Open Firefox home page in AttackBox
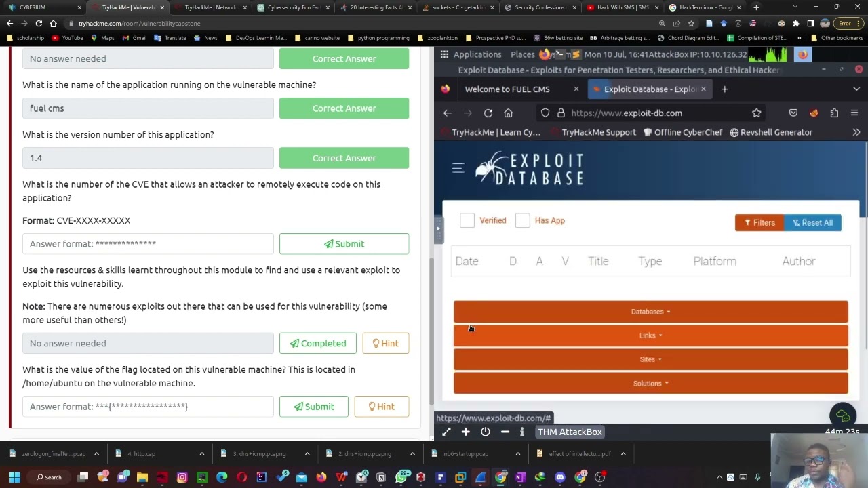The width and height of the screenshot is (868, 488). [508, 113]
